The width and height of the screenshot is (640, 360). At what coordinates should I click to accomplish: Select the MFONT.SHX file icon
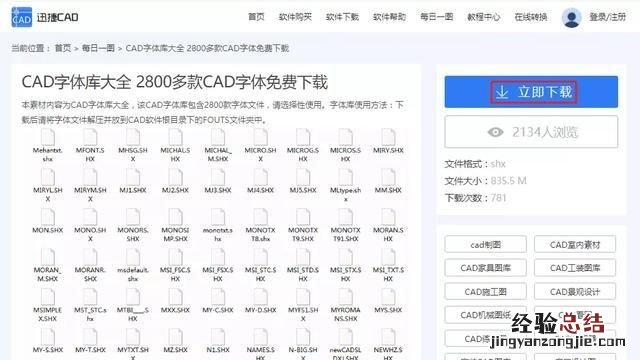(x=90, y=137)
